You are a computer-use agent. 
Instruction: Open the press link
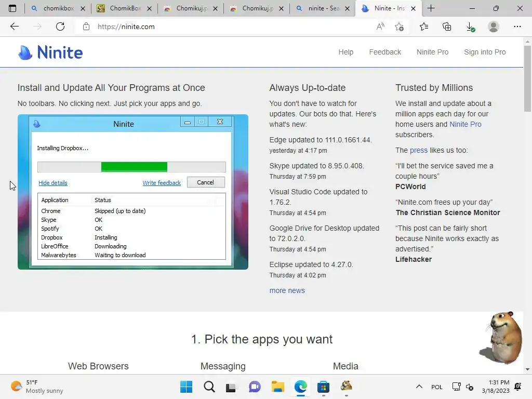coord(419,150)
